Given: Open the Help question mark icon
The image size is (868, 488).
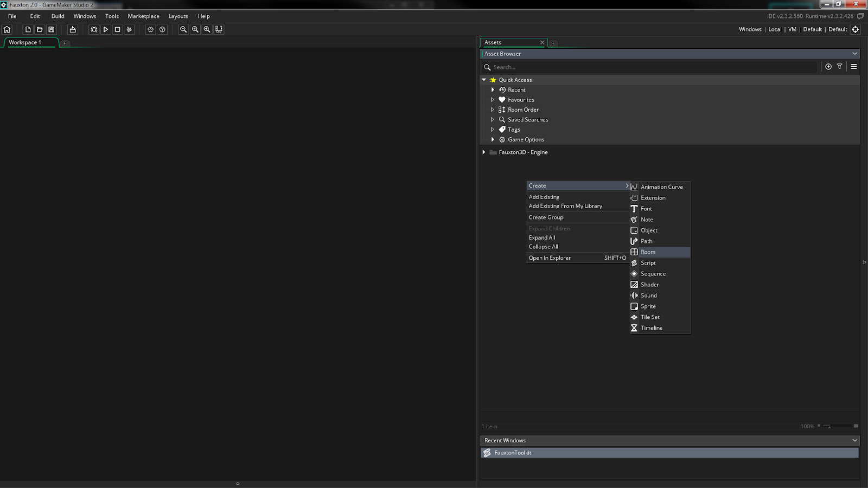Looking at the screenshot, I should [162, 29].
